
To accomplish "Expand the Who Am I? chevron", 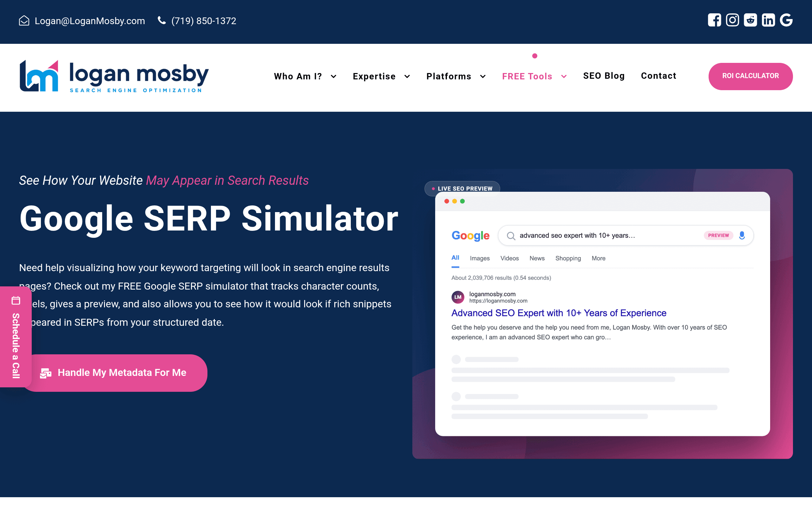I will point(334,77).
